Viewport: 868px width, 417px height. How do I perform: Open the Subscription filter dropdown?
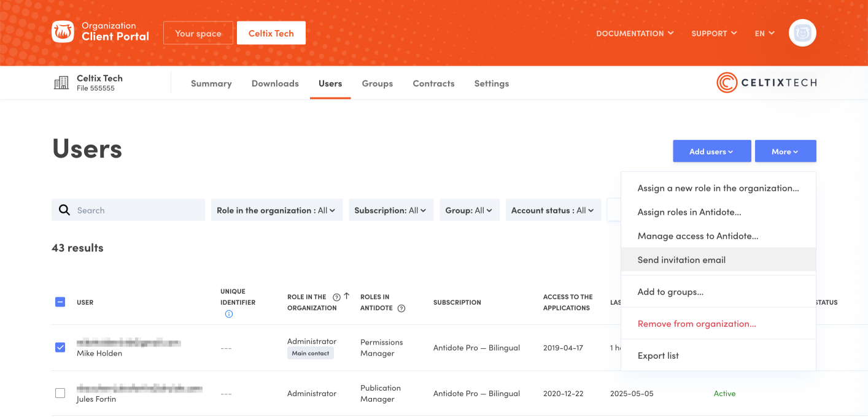pos(391,210)
